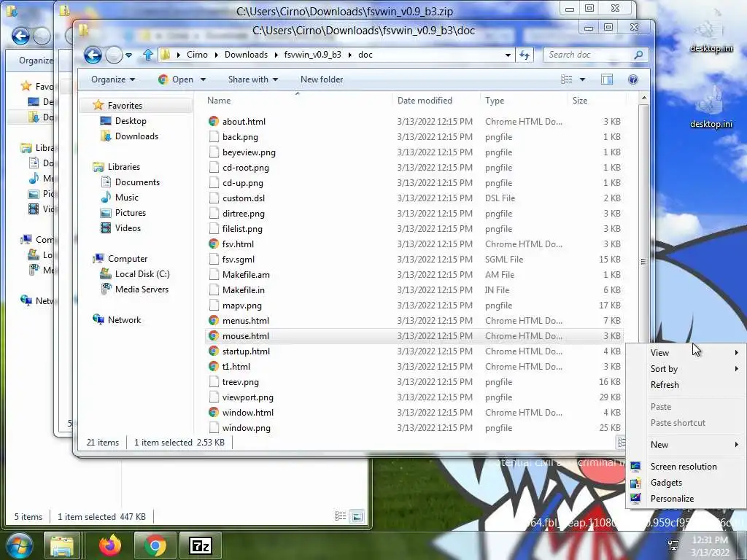This screenshot has height=560, width=747.
Task: Click the file list vertical scrollbar thumb
Action: 643,262
